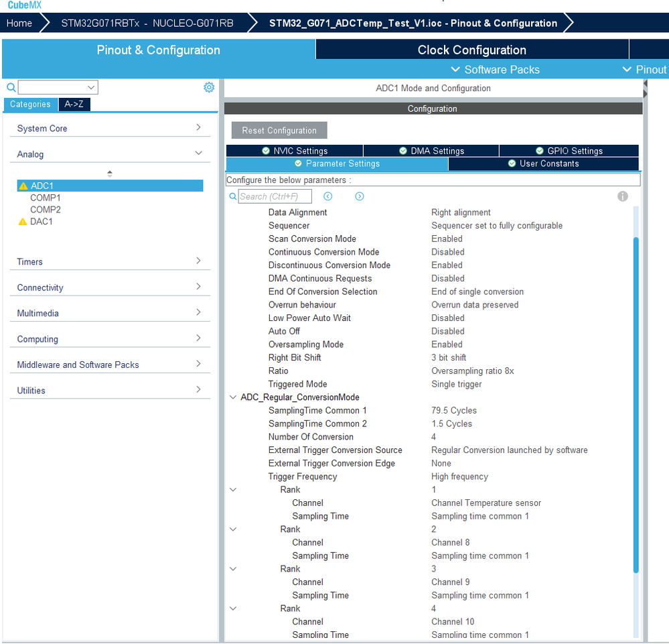This screenshot has width=669, height=644.
Task: Click Continuous Conversion Mode 'Disabled' value
Action: click(x=448, y=252)
